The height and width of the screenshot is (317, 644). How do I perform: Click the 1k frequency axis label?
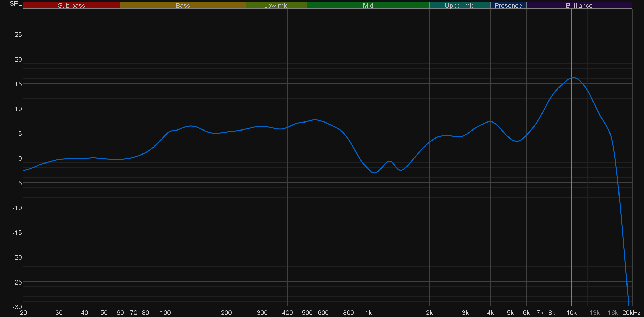tap(368, 313)
